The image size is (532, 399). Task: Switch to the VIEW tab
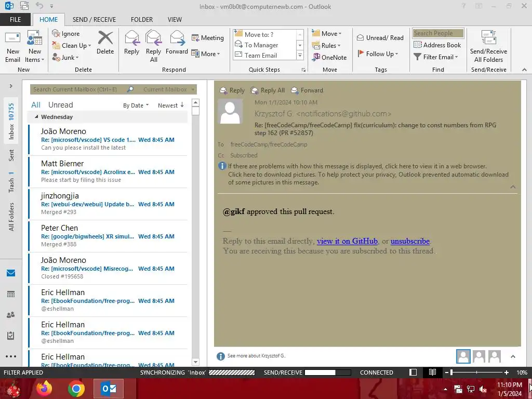pos(175,19)
